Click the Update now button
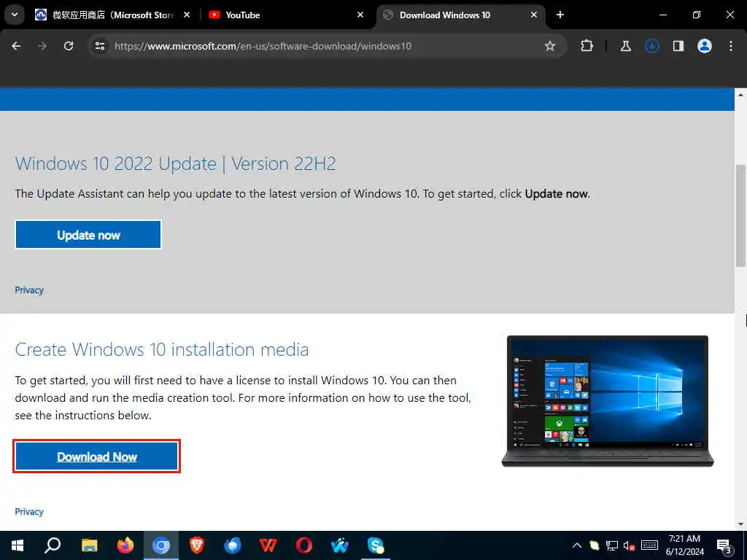The width and height of the screenshot is (747, 560). click(88, 235)
